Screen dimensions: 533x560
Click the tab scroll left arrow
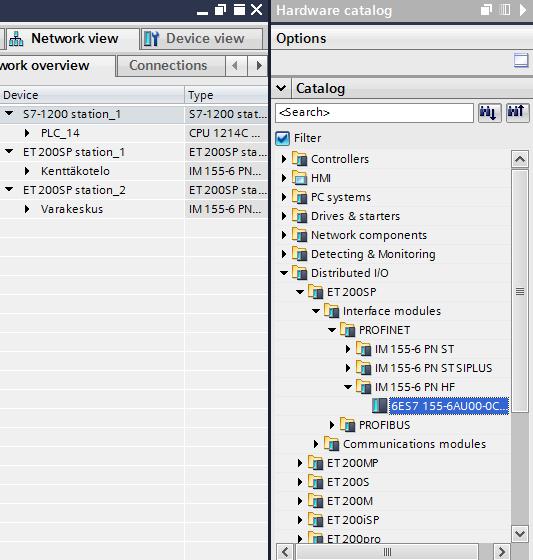[x=236, y=66]
